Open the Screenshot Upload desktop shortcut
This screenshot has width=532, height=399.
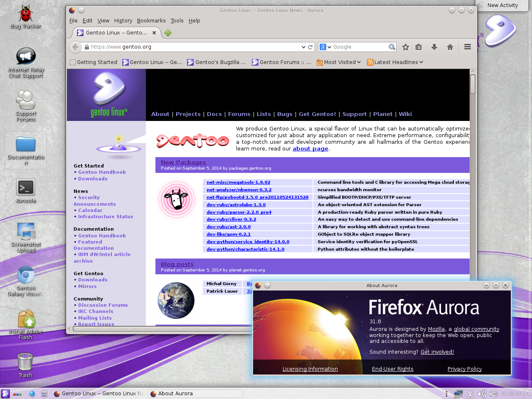coord(26,237)
